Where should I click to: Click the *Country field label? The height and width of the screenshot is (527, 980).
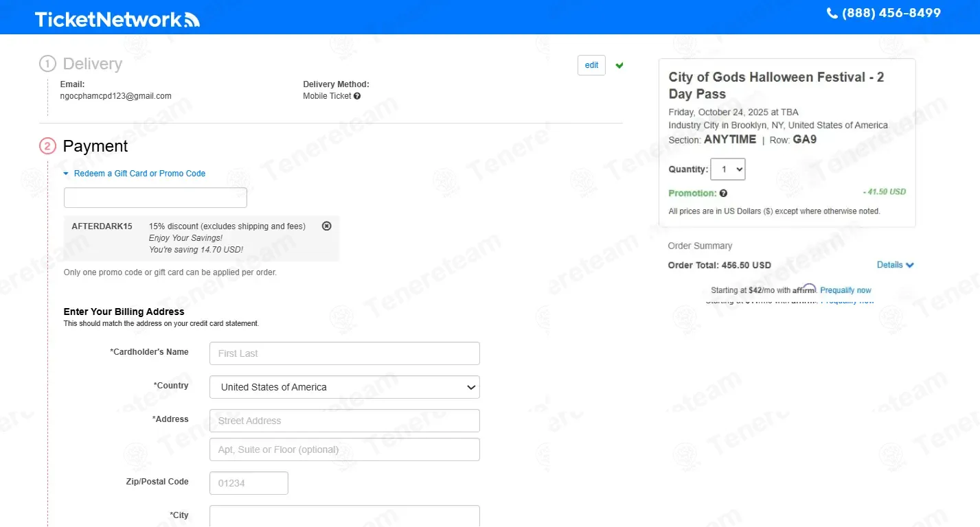[171, 386]
